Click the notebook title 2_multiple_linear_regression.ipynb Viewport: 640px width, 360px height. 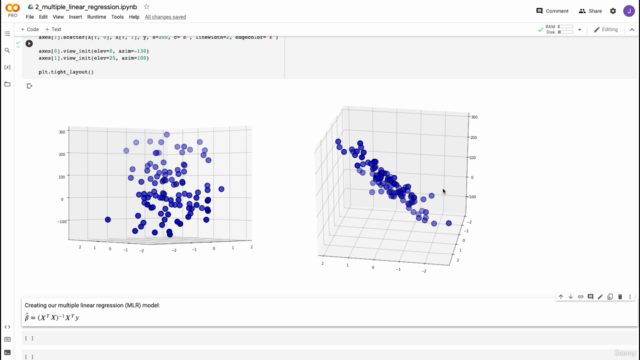click(86, 7)
